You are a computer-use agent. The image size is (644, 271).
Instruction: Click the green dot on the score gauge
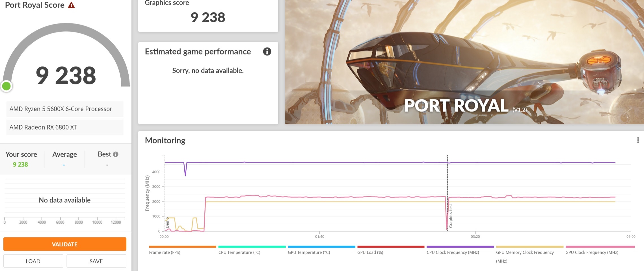6,86
